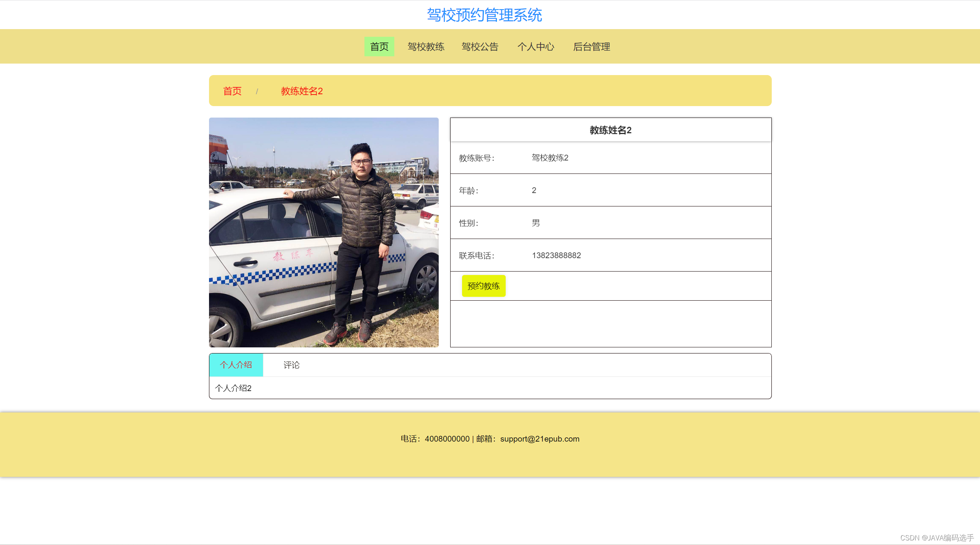Open the 驾校教练 navigation menu
Image resolution: width=980 pixels, height=545 pixels.
426,47
